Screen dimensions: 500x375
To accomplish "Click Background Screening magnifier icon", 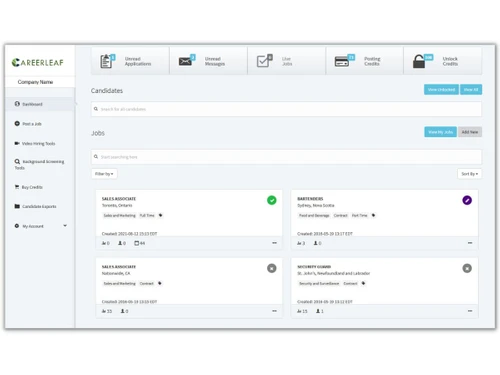I will click(17, 161).
